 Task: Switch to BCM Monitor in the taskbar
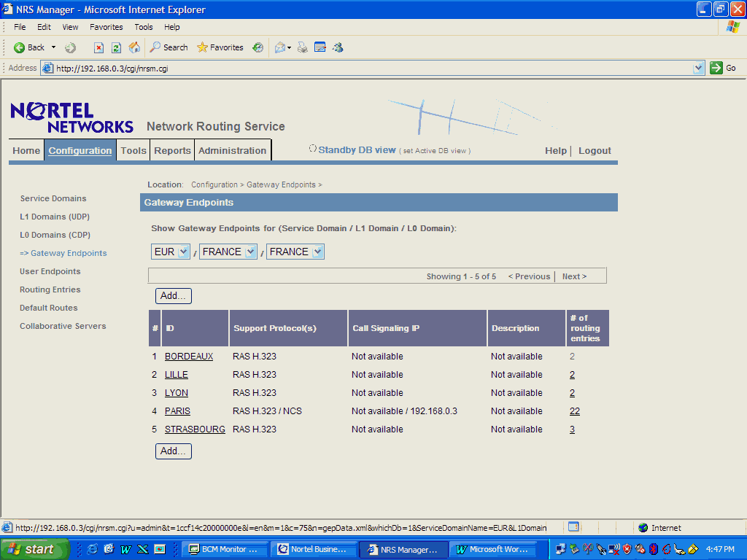[224, 549]
